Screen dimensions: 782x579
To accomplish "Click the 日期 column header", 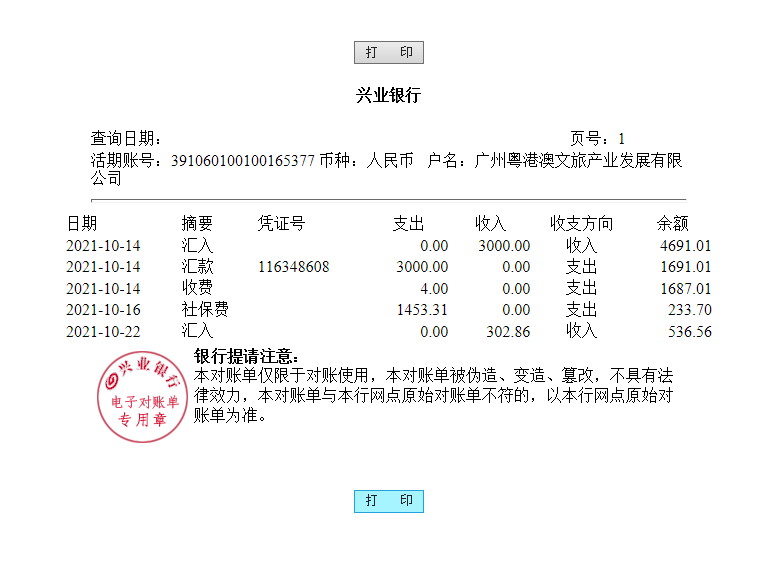I will (82, 223).
